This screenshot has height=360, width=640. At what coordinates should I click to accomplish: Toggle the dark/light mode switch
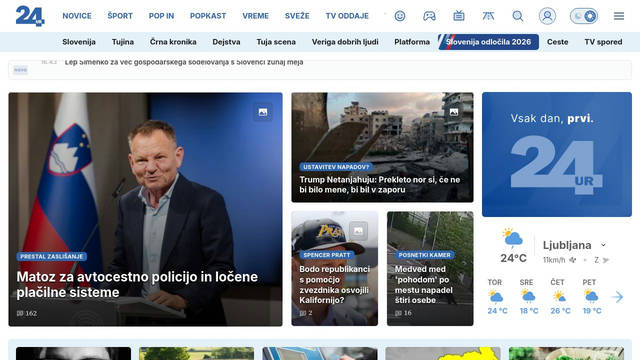(x=584, y=16)
